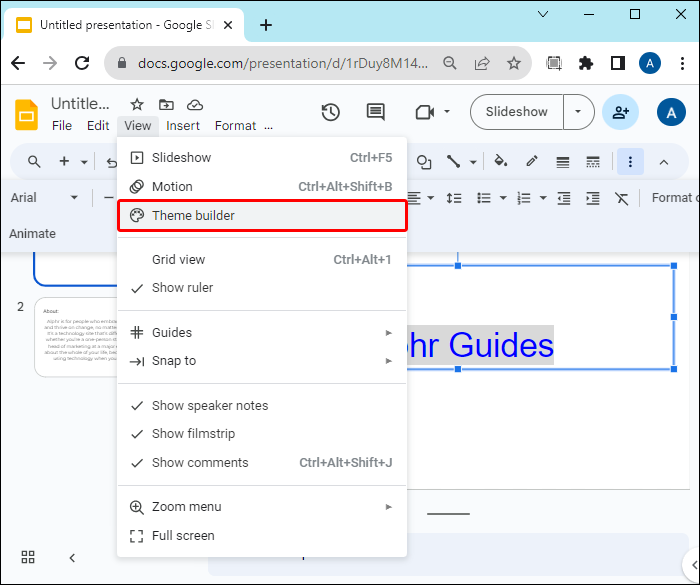700x585 pixels.
Task: Click the line spacing icon
Action: click(x=454, y=198)
